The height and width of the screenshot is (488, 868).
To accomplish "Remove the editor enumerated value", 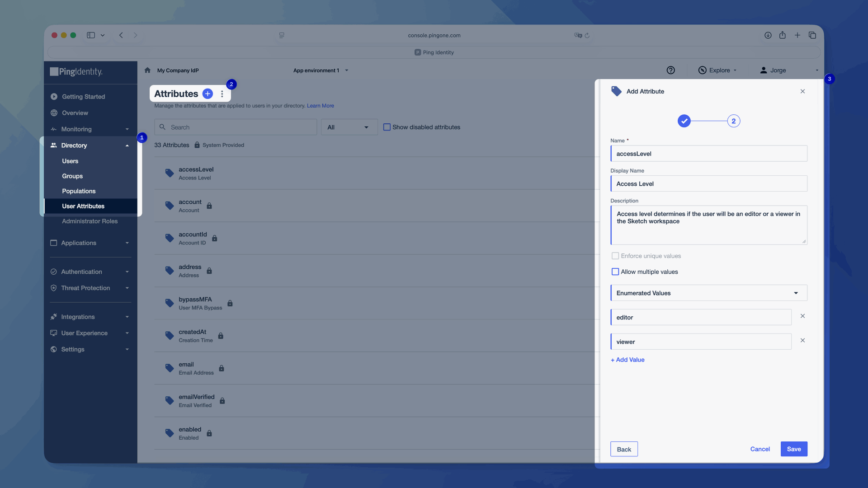I will [x=802, y=316].
